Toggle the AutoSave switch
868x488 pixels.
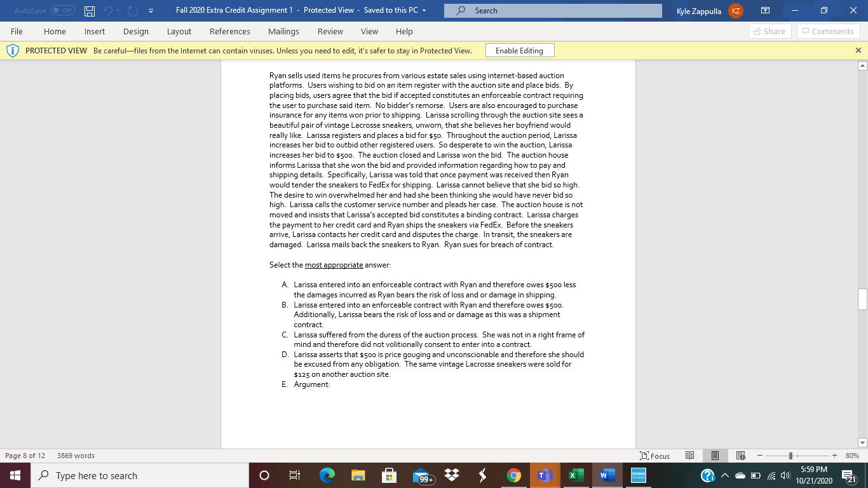63,11
